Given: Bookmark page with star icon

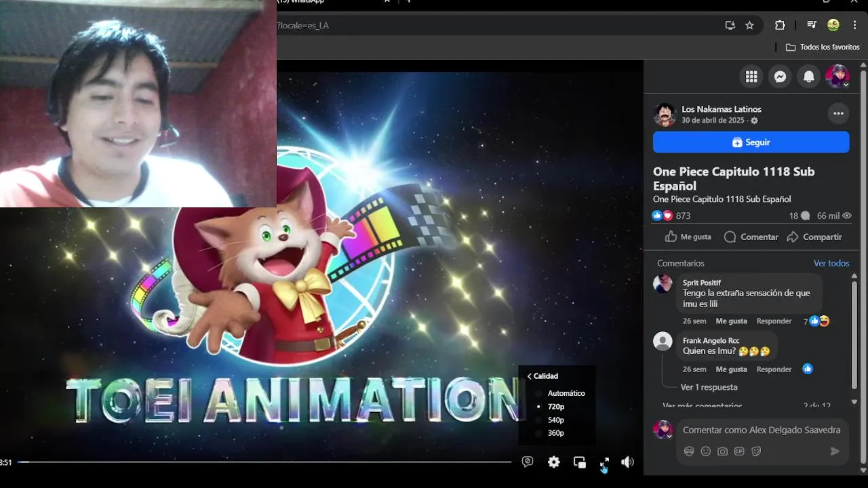Looking at the screenshot, I should click(x=749, y=25).
